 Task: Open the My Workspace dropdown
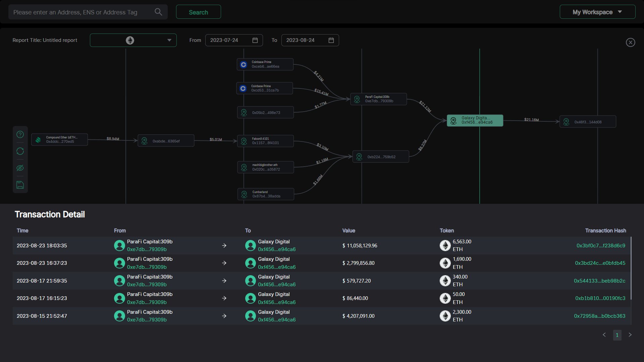tap(597, 12)
